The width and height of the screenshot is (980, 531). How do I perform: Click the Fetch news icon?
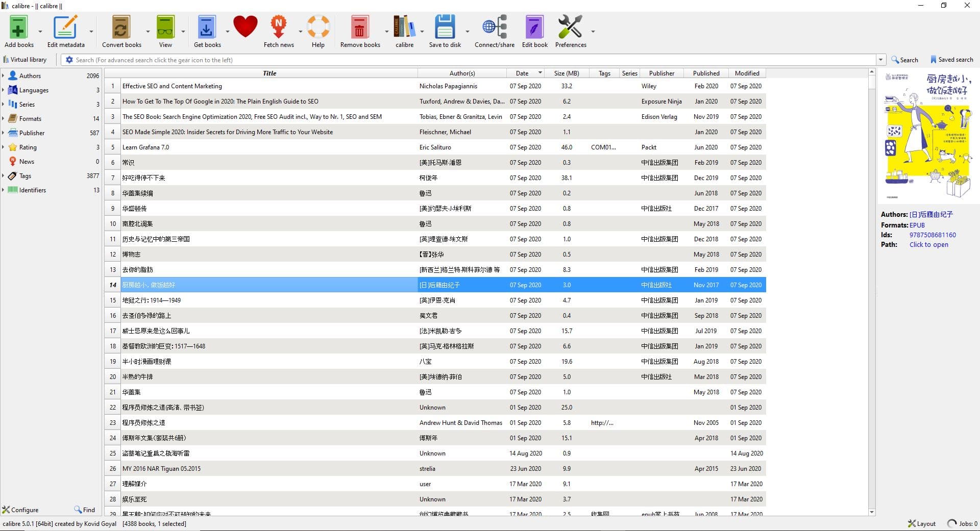click(x=278, y=28)
